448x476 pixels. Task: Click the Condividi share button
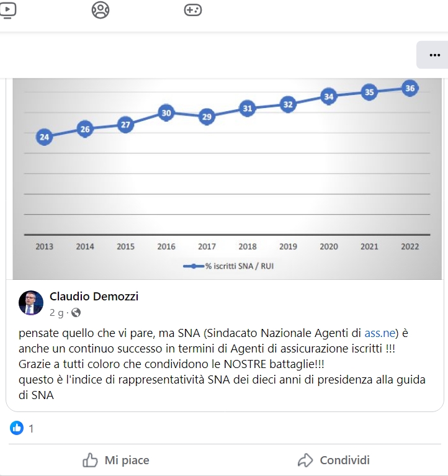click(334, 460)
